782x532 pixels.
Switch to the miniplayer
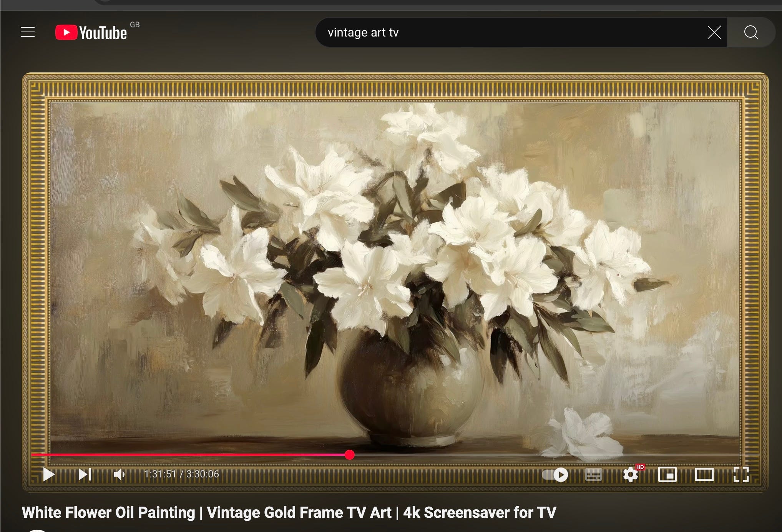(x=667, y=475)
